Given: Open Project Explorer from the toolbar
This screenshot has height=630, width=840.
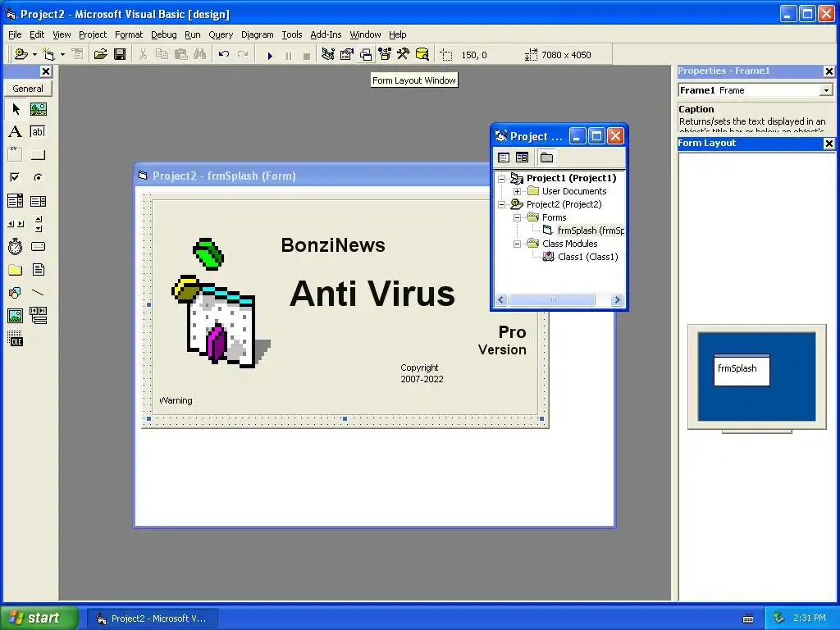Looking at the screenshot, I should (x=328, y=54).
